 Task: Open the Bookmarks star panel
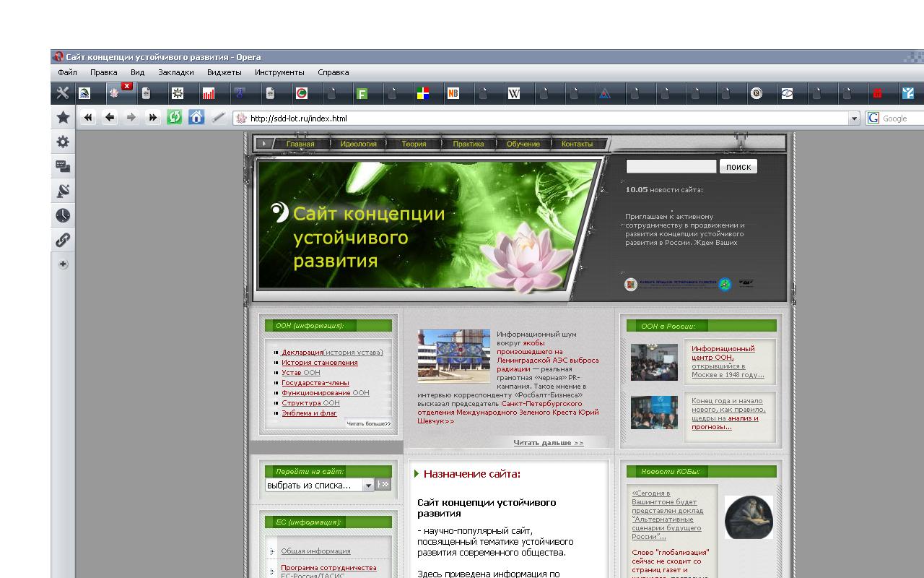tap(63, 117)
